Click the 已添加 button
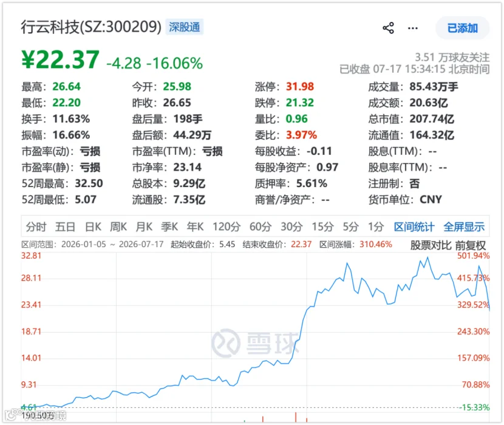The image size is (504, 425). pyautogui.click(x=462, y=28)
